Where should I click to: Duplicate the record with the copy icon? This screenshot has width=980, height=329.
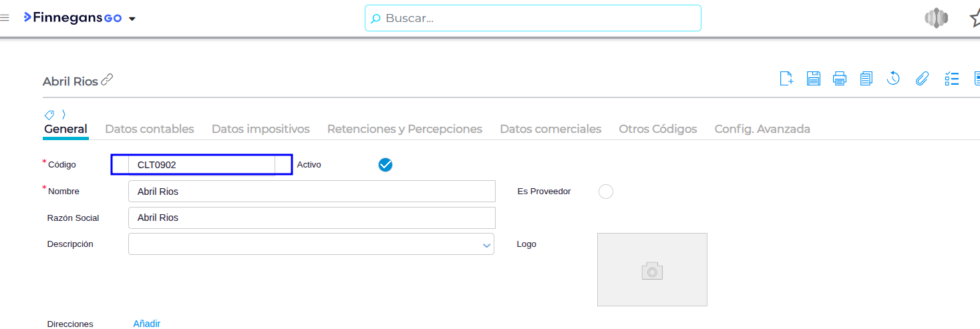866,79
